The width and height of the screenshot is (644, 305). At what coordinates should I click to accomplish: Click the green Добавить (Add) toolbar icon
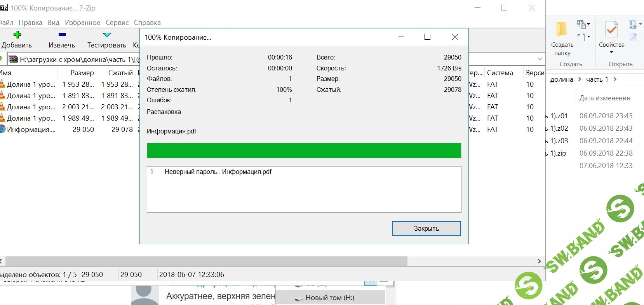point(17,35)
